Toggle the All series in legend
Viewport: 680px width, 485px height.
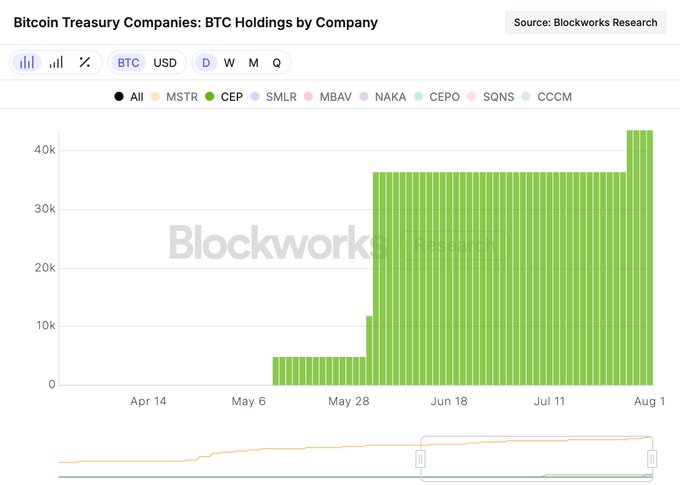129,97
